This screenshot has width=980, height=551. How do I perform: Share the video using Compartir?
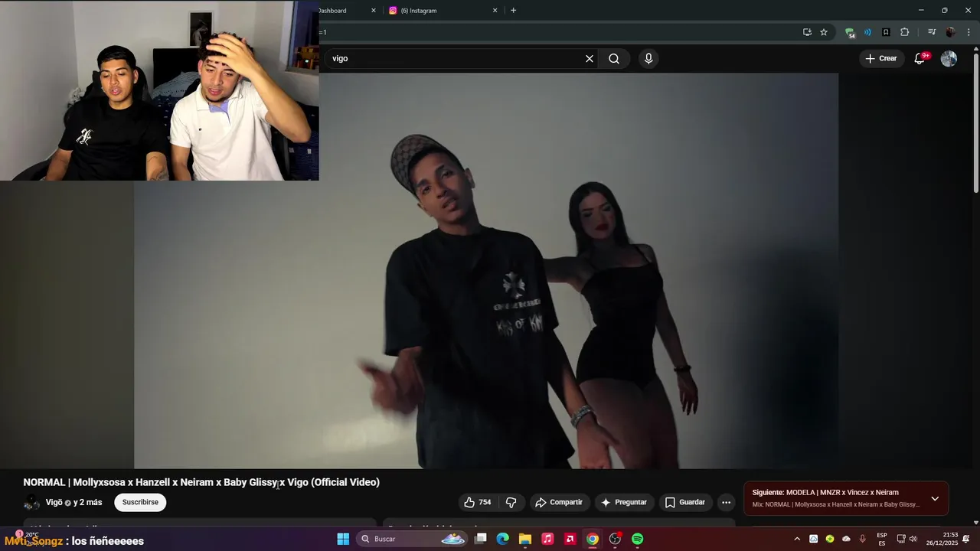pyautogui.click(x=559, y=502)
